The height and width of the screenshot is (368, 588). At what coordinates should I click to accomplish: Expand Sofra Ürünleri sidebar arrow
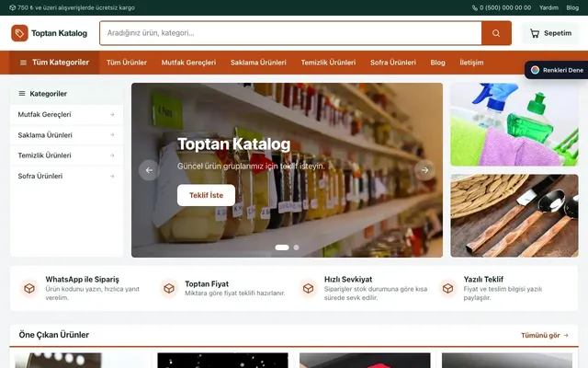point(112,176)
